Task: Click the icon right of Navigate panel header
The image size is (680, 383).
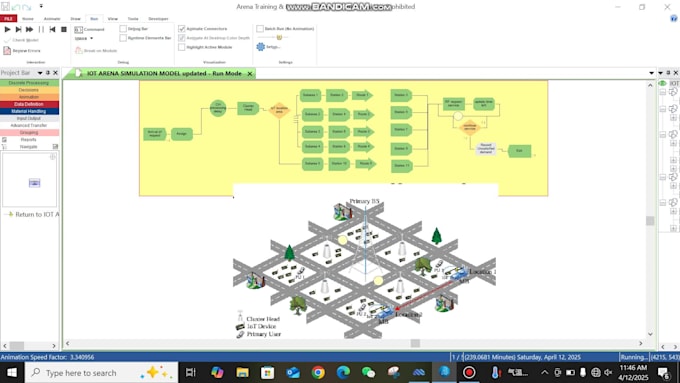Action: (55, 147)
